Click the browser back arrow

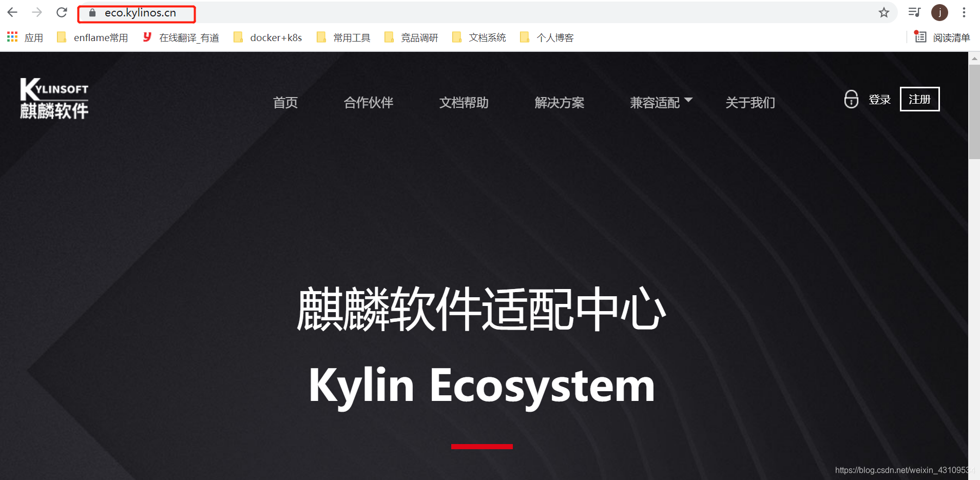click(12, 12)
